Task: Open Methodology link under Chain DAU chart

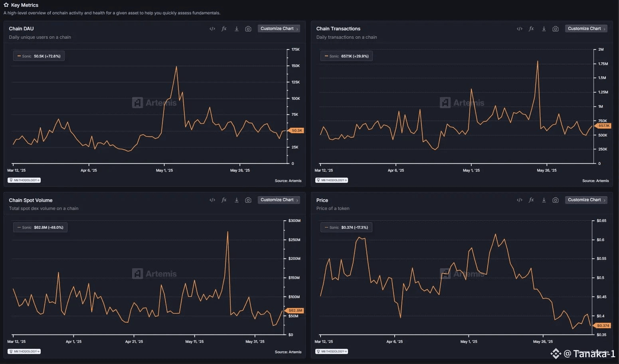Action: [x=24, y=180]
